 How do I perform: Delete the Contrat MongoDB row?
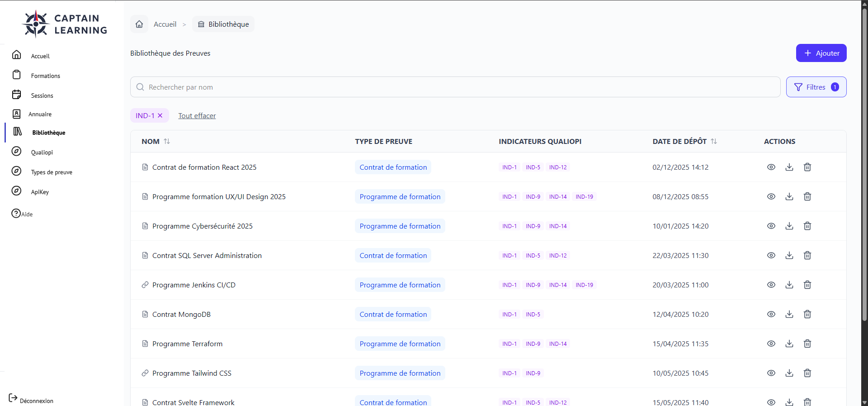(807, 314)
